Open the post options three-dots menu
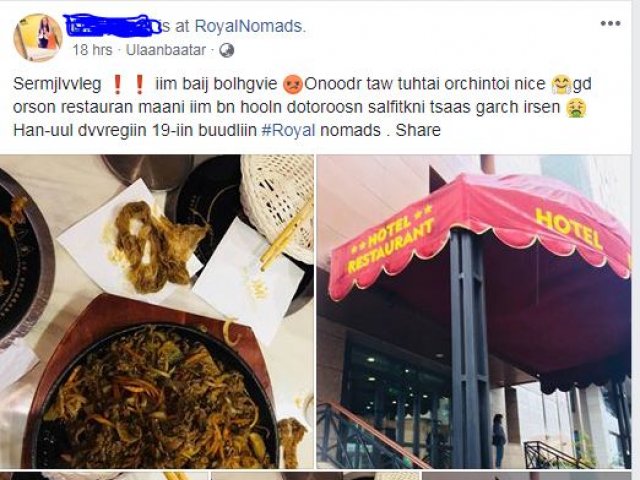Screen dimensions: 640x480 [611, 23]
